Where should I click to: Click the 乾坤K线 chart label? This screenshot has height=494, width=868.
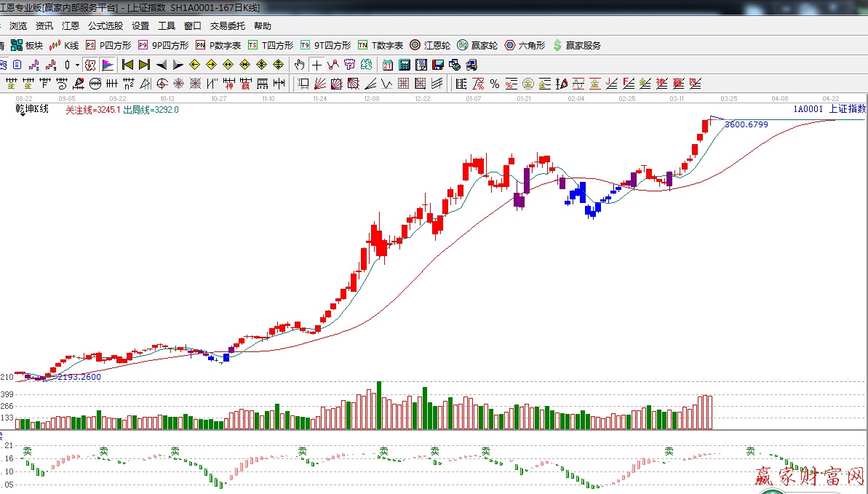[x=32, y=109]
